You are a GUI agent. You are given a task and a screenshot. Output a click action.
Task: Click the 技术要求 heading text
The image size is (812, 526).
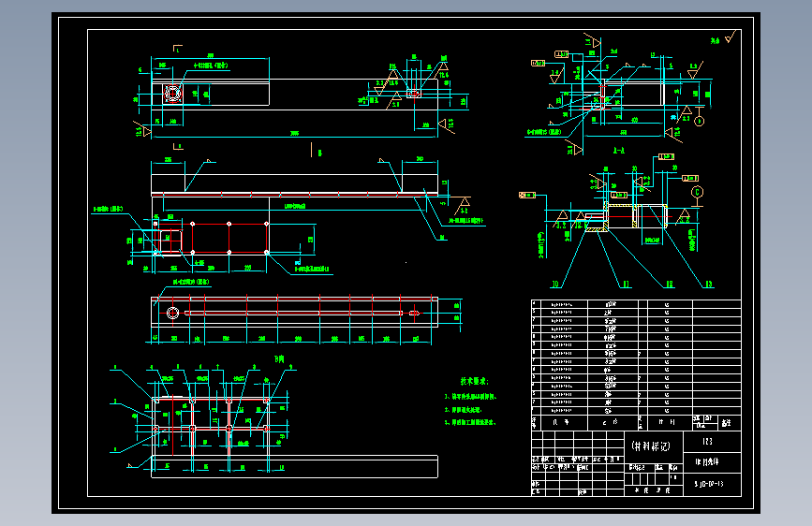click(x=474, y=381)
